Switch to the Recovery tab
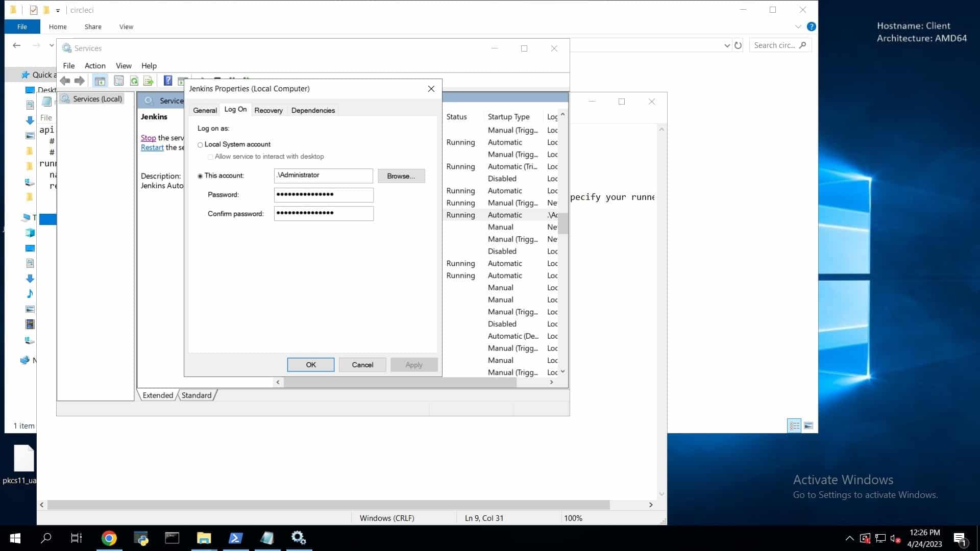The image size is (980, 551). (x=268, y=110)
